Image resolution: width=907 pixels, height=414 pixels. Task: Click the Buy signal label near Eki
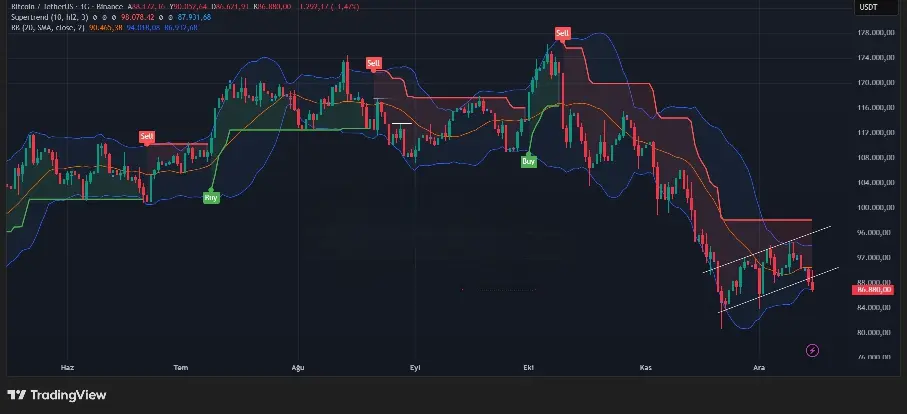pyautogui.click(x=528, y=162)
